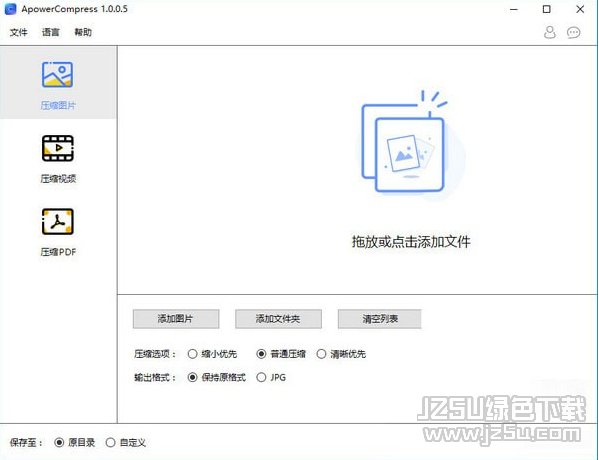Minimize the ApowerCompress window
Screen dimensions: 599x460
point(514,9)
